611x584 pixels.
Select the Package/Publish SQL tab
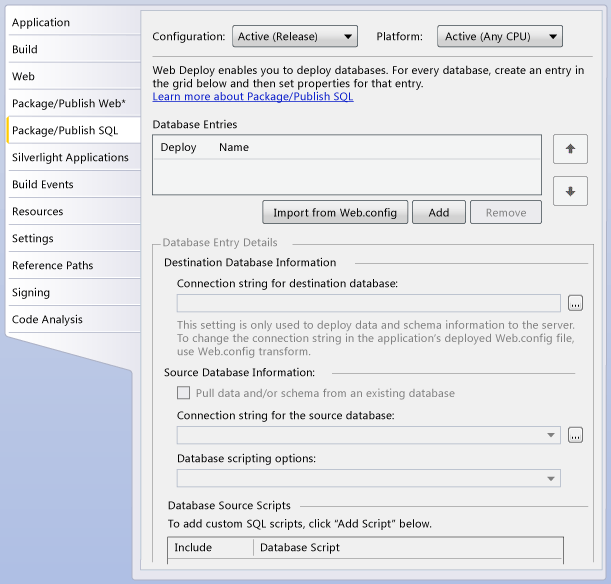pyautogui.click(x=74, y=130)
